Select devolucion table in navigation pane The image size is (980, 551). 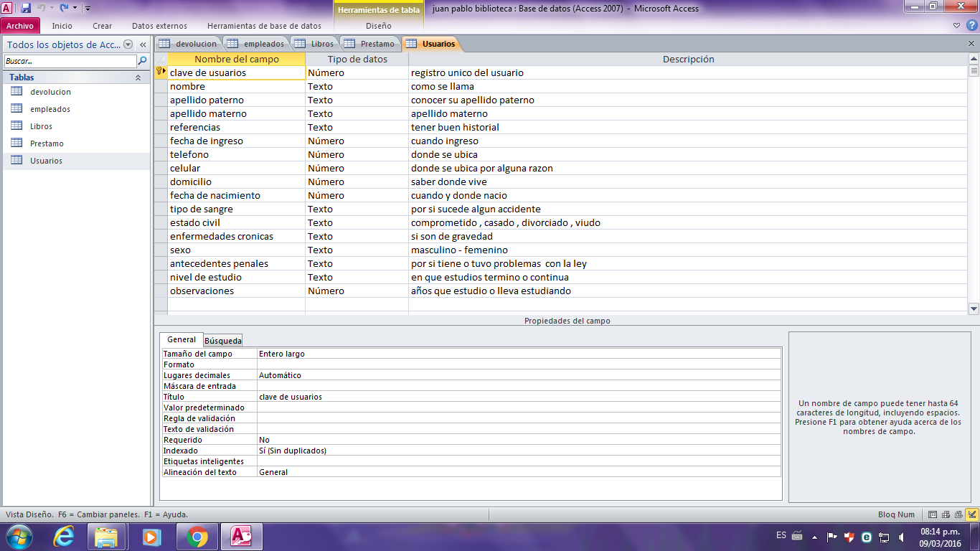pyautogui.click(x=76, y=92)
